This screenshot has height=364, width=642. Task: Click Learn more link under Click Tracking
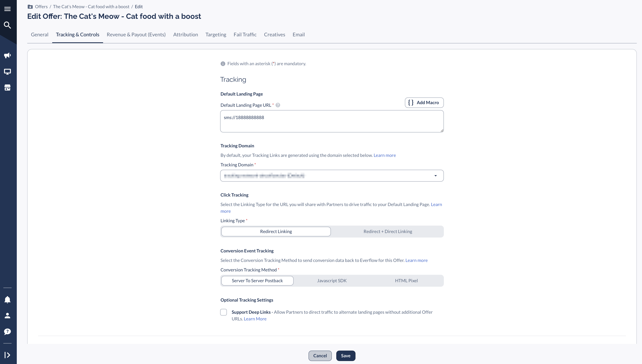[x=436, y=205]
